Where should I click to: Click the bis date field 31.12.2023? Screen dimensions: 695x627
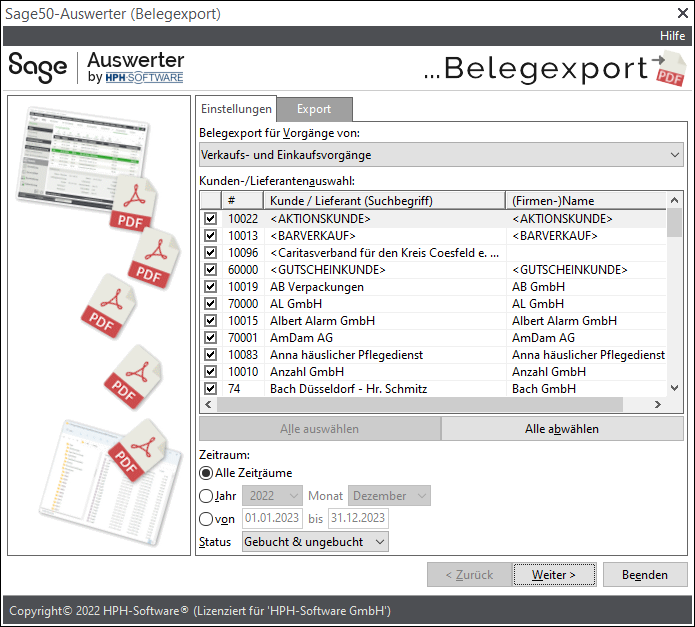358,518
